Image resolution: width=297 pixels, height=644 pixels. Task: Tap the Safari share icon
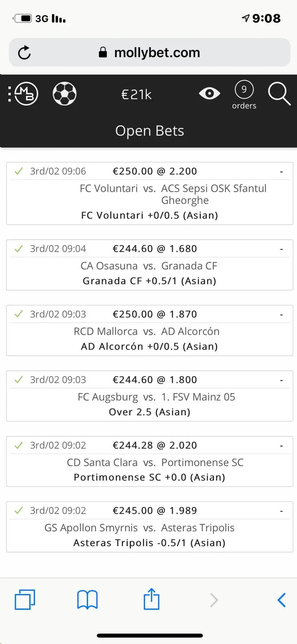coord(151,599)
